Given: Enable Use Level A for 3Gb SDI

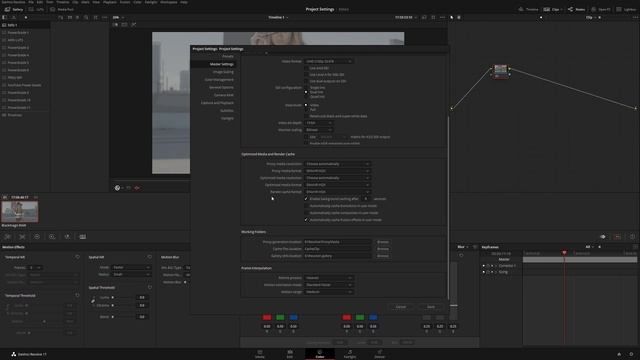Looking at the screenshot, I should (306, 75).
